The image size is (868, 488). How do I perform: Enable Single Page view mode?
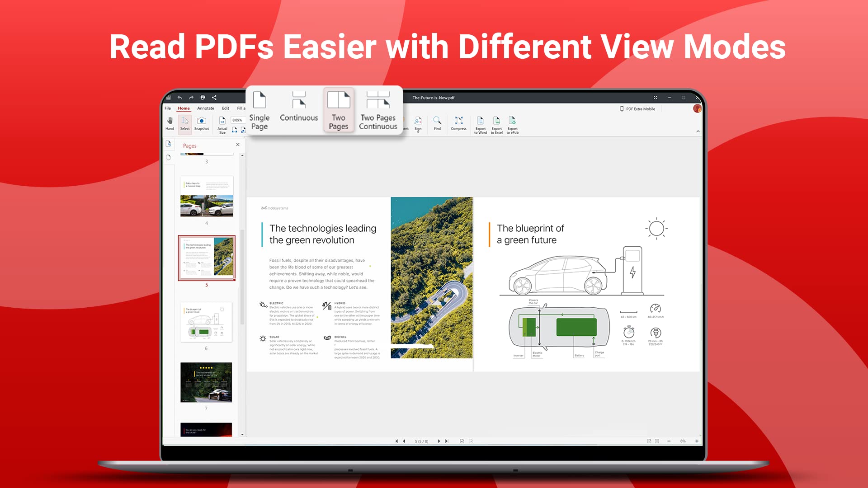259,110
